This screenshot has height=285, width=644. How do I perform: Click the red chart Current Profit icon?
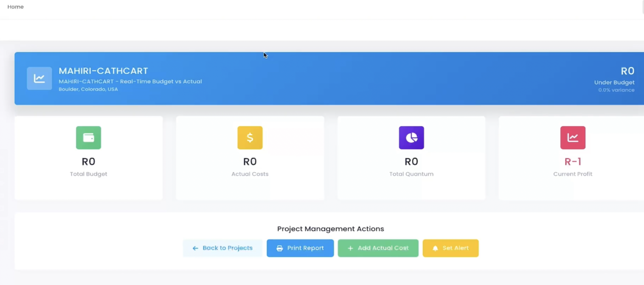click(x=572, y=138)
